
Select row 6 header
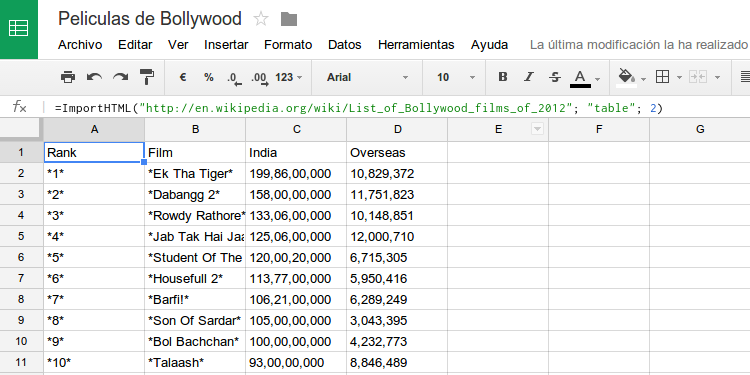[22, 257]
